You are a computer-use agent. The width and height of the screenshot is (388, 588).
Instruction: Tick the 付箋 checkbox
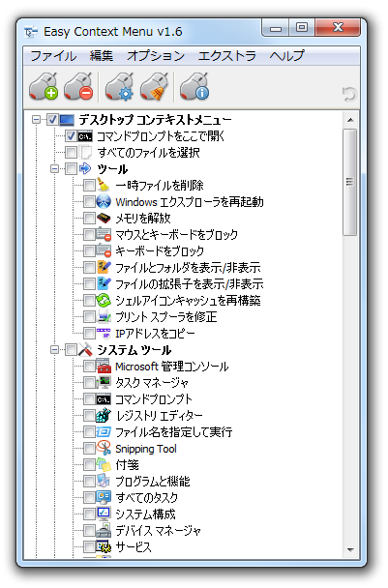tap(89, 464)
